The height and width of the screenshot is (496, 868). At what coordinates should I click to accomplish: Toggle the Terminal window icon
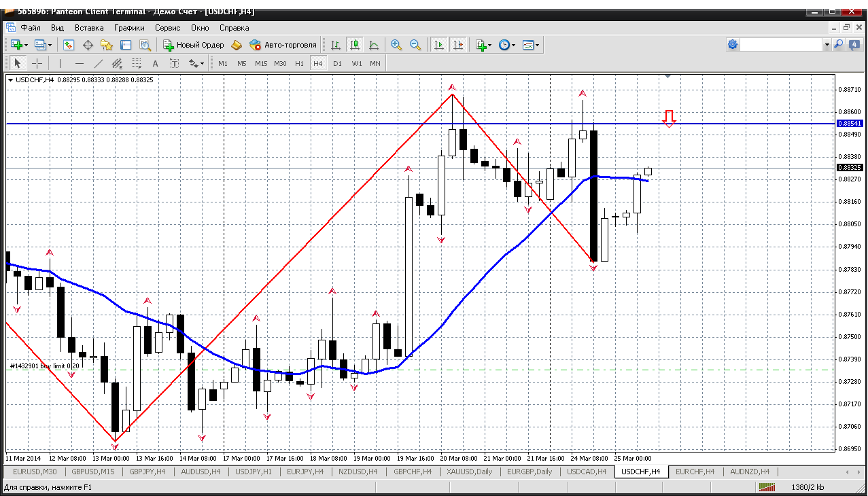126,45
